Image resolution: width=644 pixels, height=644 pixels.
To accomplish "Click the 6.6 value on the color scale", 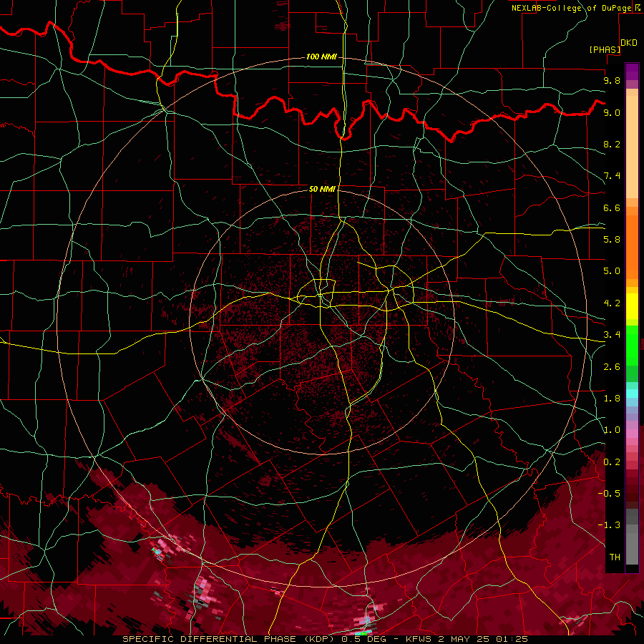I will click(x=612, y=208).
